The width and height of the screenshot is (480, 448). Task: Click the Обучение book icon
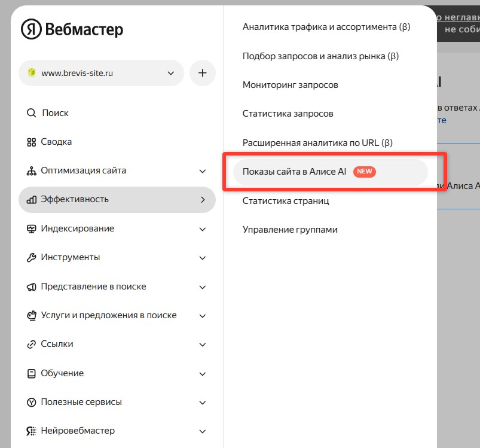pyautogui.click(x=31, y=373)
